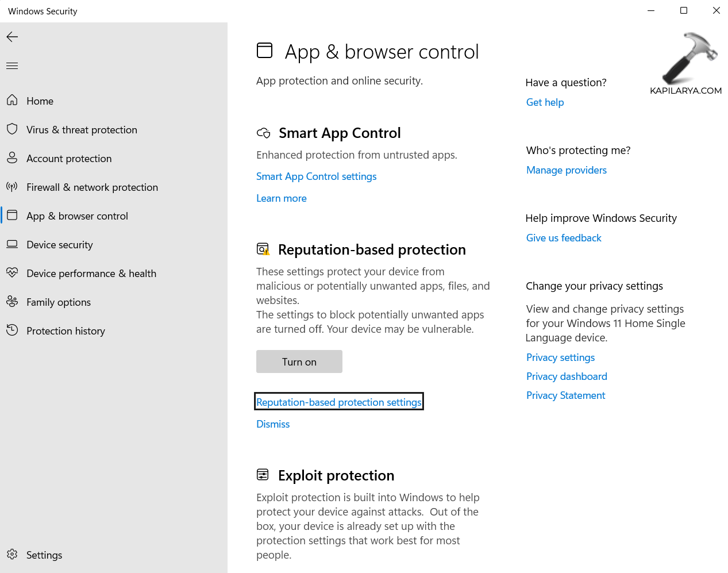
Task: Click the Device performance & health heart icon
Action: click(12, 273)
